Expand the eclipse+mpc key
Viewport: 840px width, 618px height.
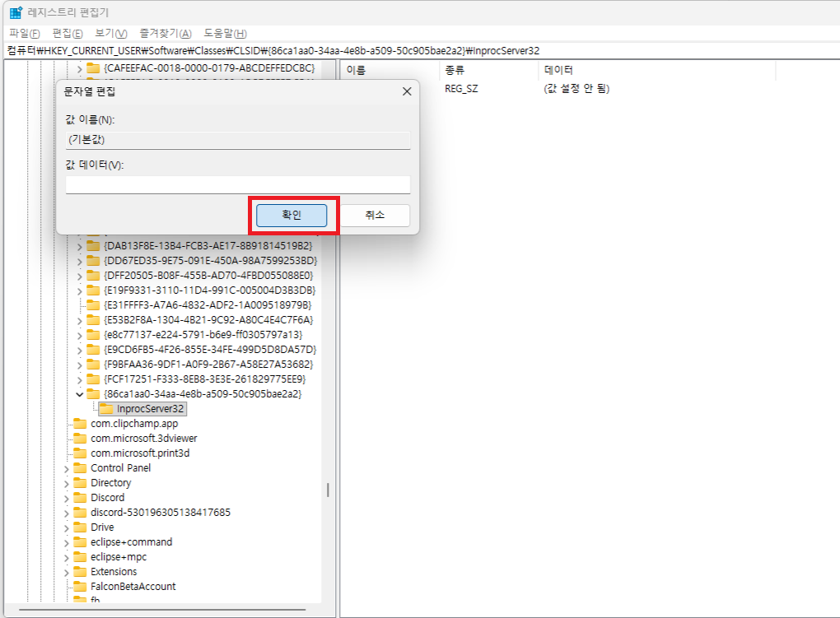pyautogui.click(x=67, y=557)
